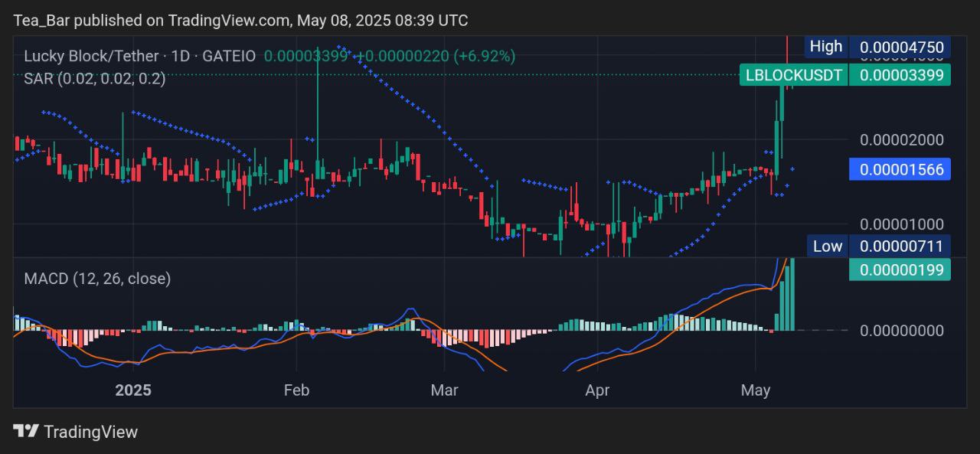Click the +0.00000220 (+6.92%) change value

436,56
